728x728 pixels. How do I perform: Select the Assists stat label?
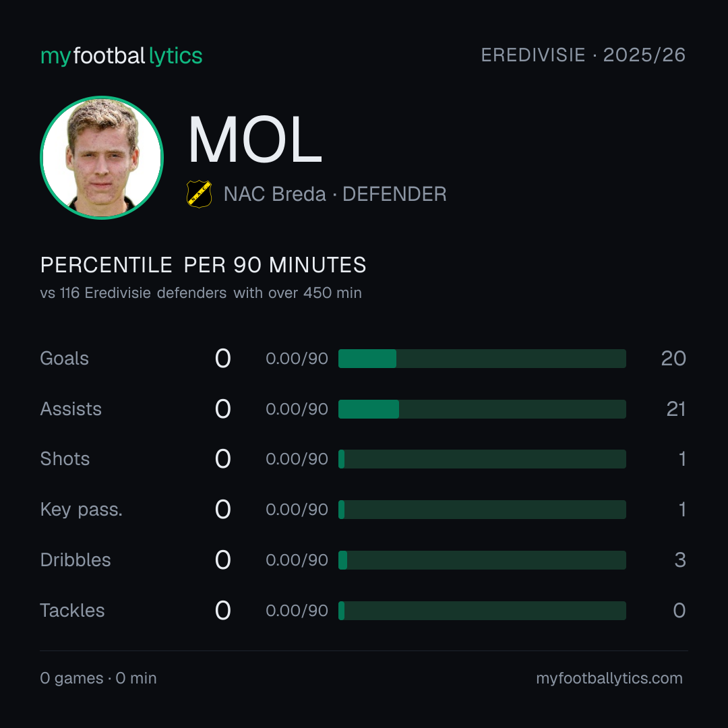point(71,409)
